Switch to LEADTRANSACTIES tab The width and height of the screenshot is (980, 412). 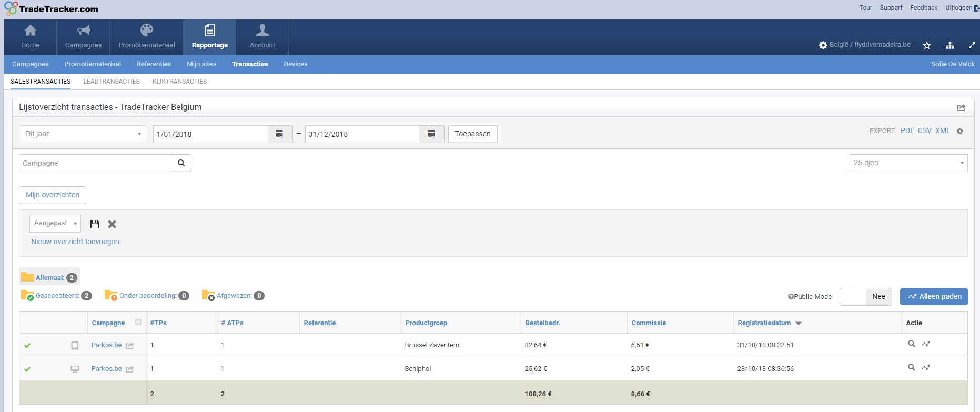[x=112, y=82]
